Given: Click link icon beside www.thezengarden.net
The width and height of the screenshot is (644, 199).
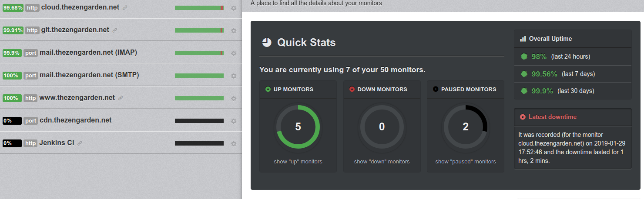Looking at the screenshot, I should (121, 98).
